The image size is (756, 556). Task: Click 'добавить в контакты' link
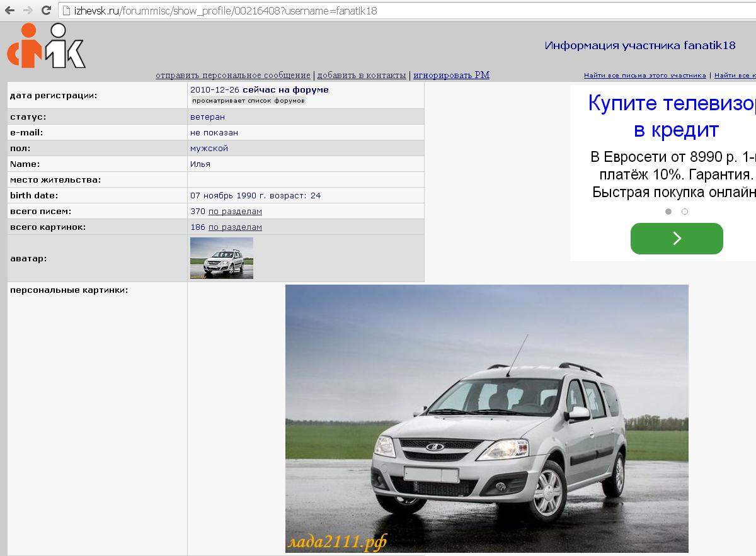pyautogui.click(x=361, y=76)
